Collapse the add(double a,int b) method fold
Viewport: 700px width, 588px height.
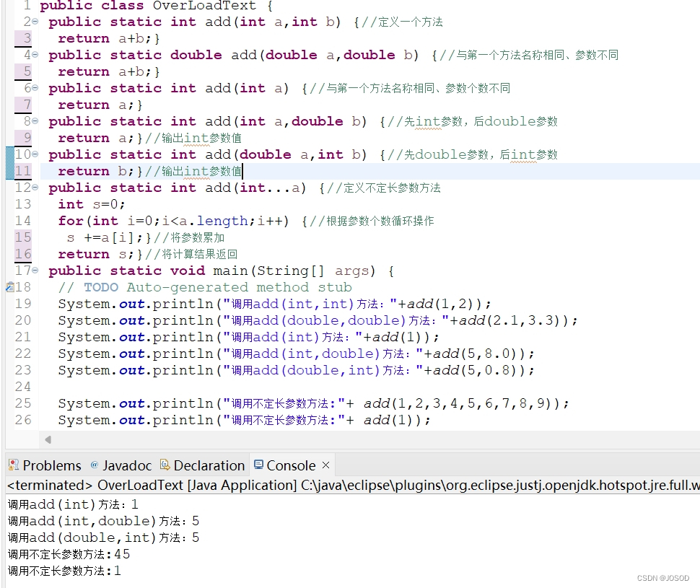point(35,154)
